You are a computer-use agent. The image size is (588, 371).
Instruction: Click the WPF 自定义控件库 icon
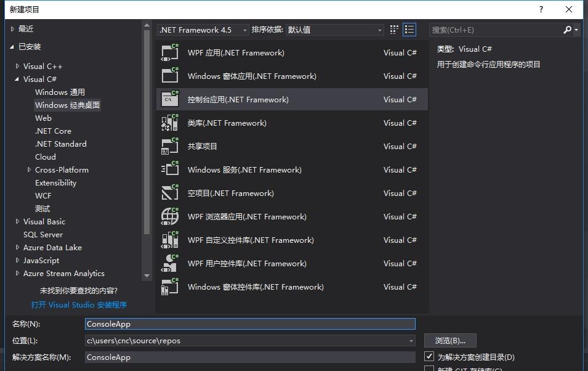coord(170,240)
